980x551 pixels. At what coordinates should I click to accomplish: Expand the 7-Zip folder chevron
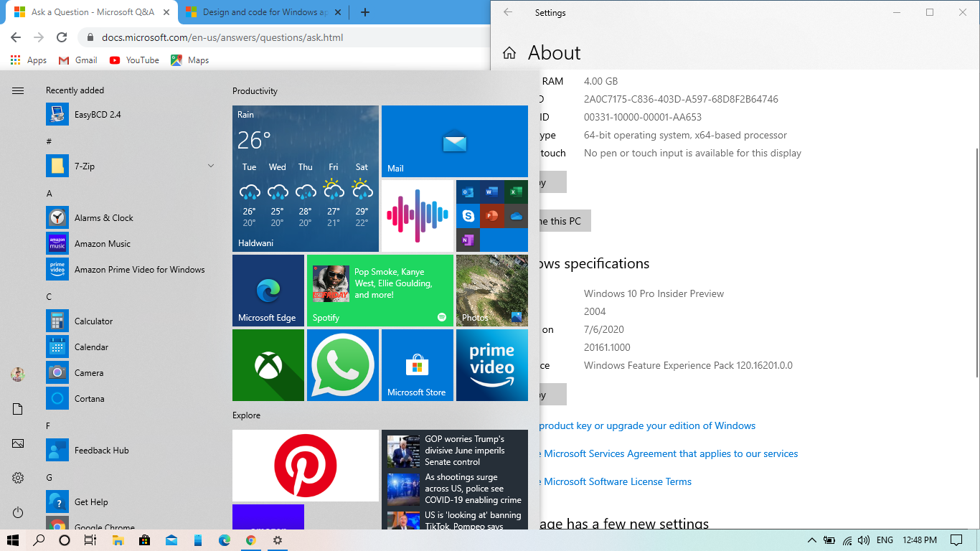(x=211, y=166)
